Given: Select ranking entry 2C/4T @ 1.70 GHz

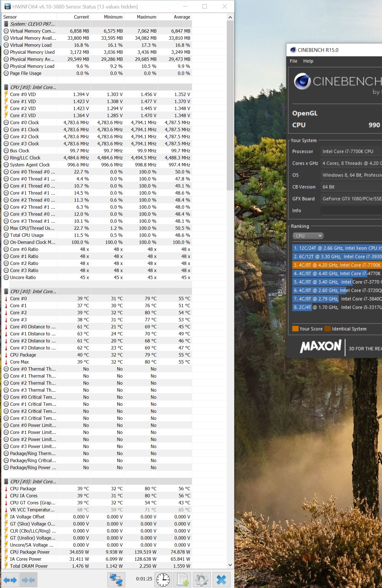Looking at the screenshot, I should click(x=337, y=307).
